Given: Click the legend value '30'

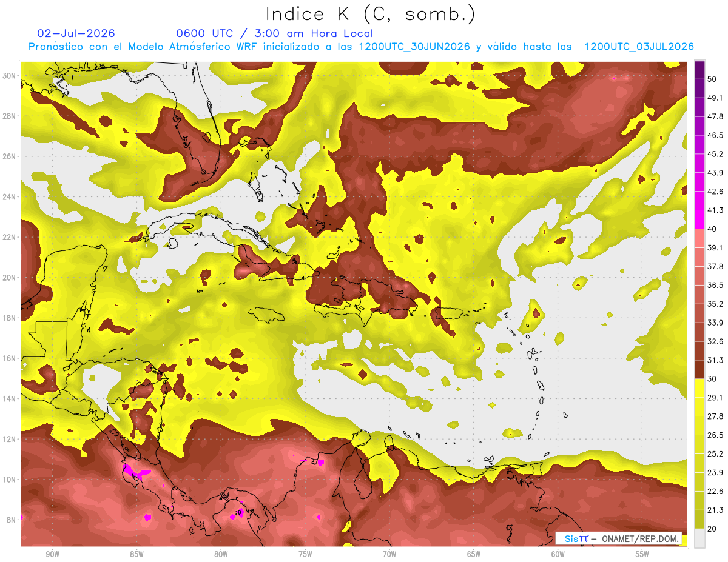Looking at the screenshot, I should tap(712, 379).
